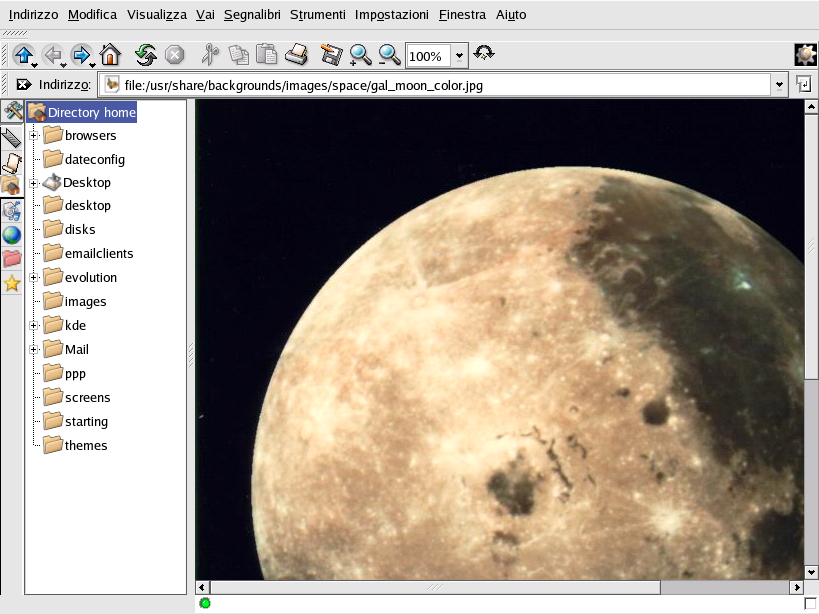Clear the address bar with the black X icon
Image resolution: width=819 pixels, height=614 pixels.
[24, 85]
